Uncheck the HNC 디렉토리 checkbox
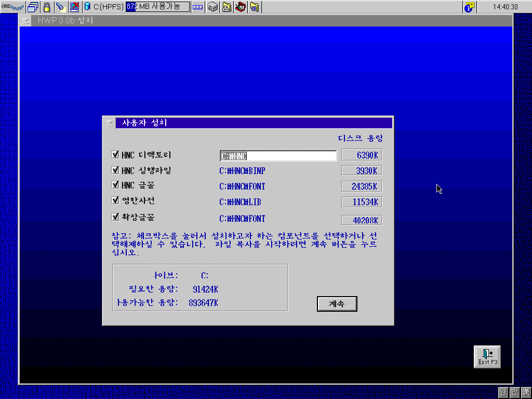The height and width of the screenshot is (399, 532). tap(115, 155)
